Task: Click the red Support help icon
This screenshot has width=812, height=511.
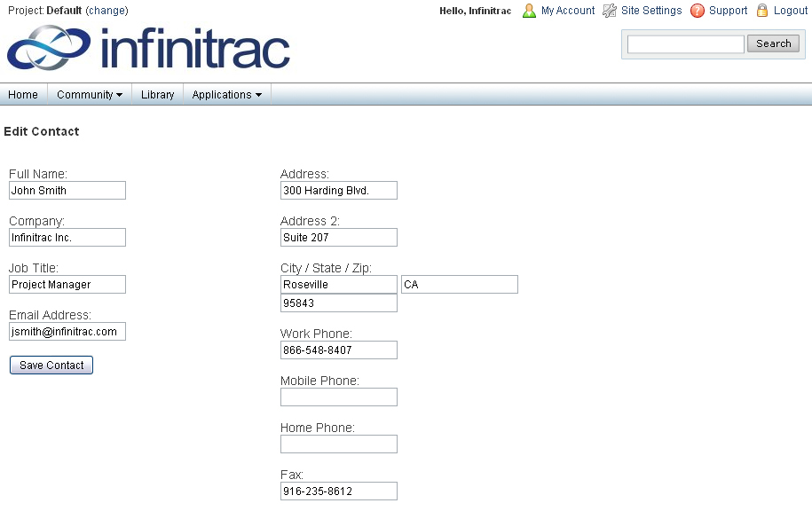Action: click(x=698, y=11)
